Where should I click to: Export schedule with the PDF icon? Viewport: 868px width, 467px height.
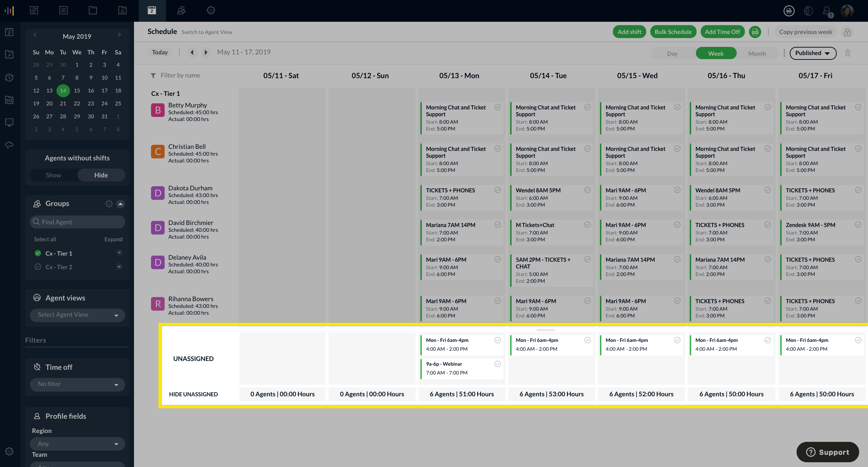point(755,32)
